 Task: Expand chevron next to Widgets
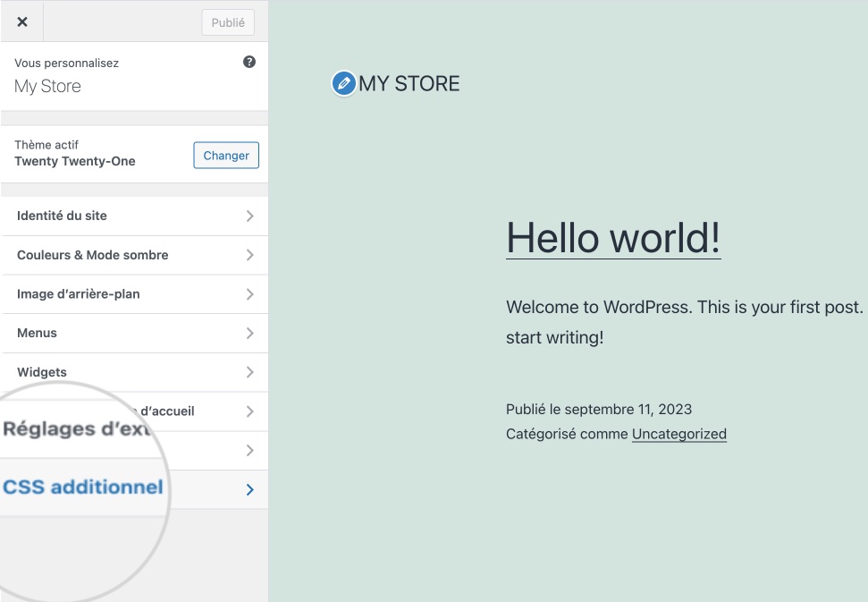coord(249,372)
